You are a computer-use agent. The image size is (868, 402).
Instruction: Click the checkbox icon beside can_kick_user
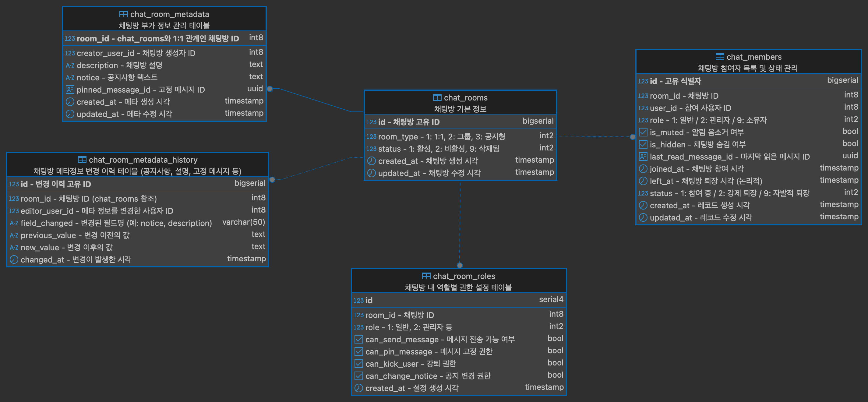(x=358, y=364)
